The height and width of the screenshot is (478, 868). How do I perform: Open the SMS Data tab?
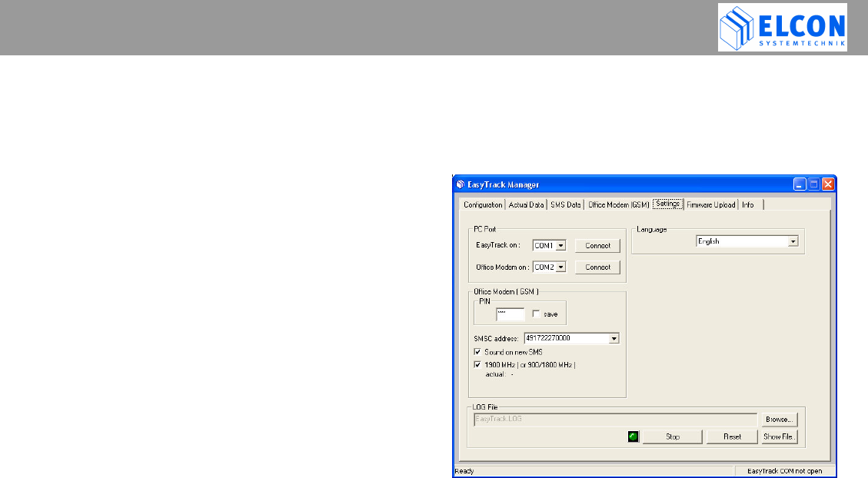(565, 204)
